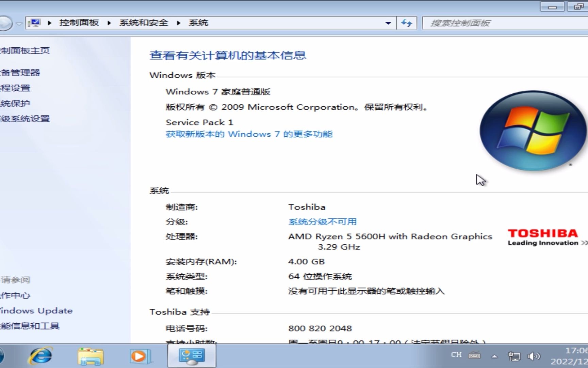Expand the arrow before 控制面板 breadcrumb
Viewport: 588px width, 368px height.
(x=50, y=23)
